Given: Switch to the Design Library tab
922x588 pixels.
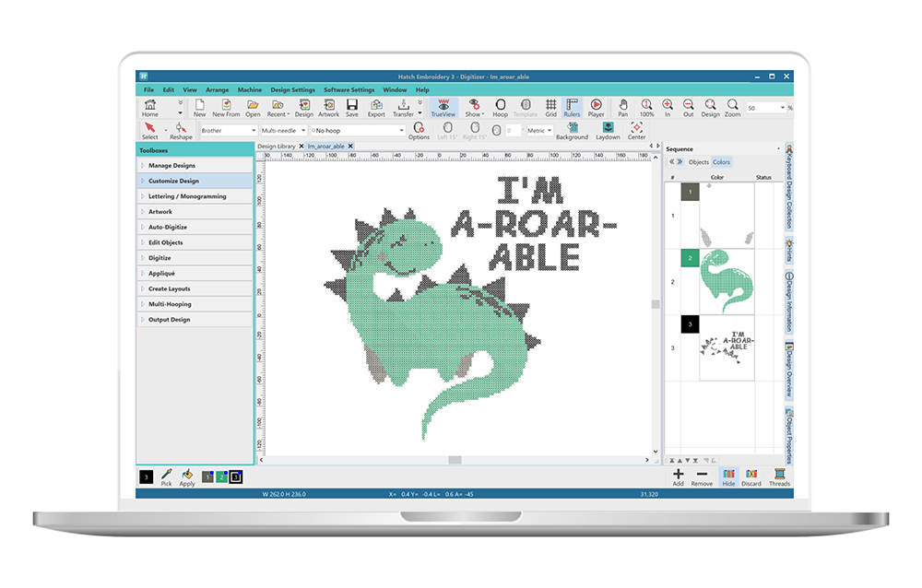Looking at the screenshot, I should (x=276, y=147).
